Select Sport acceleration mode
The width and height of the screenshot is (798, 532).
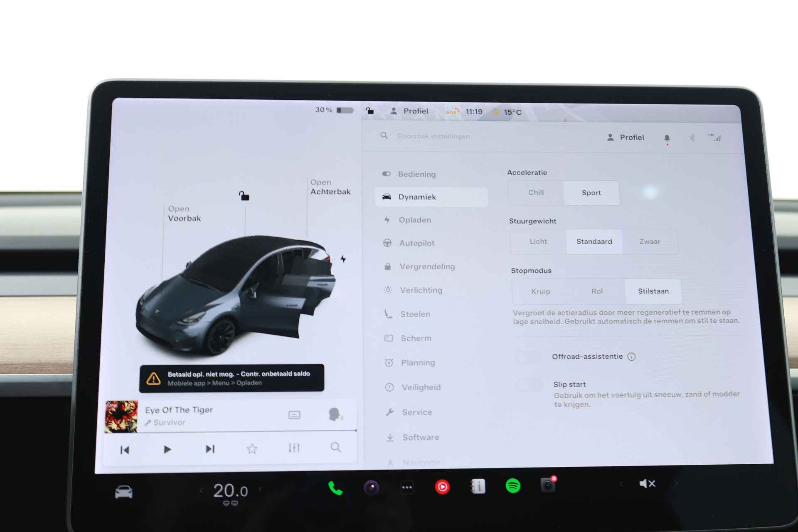590,192
